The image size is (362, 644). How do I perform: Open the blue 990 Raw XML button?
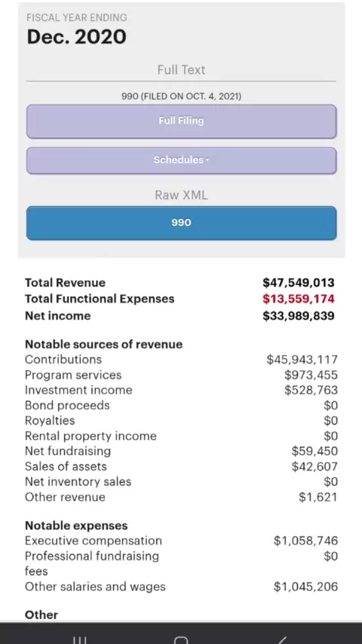coord(181,223)
